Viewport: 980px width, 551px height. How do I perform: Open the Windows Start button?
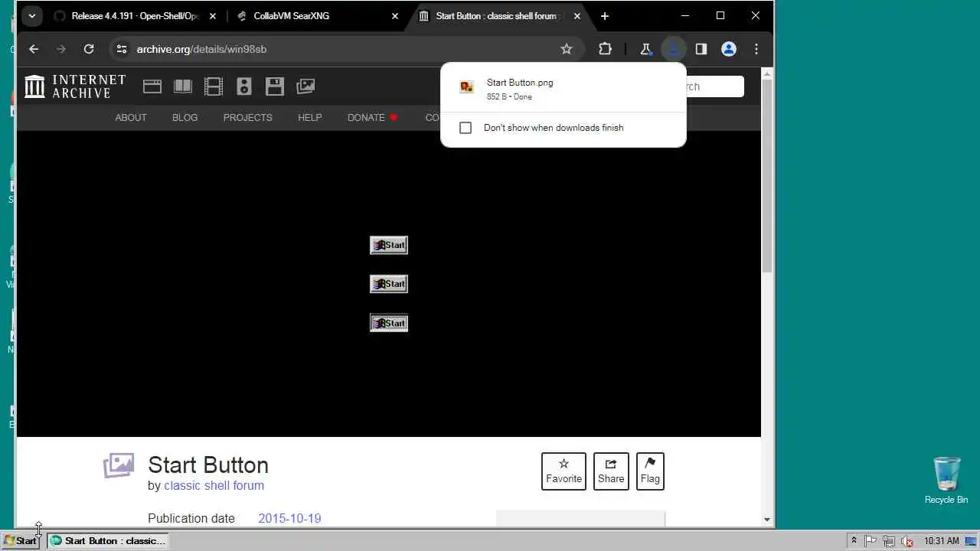pyautogui.click(x=21, y=540)
